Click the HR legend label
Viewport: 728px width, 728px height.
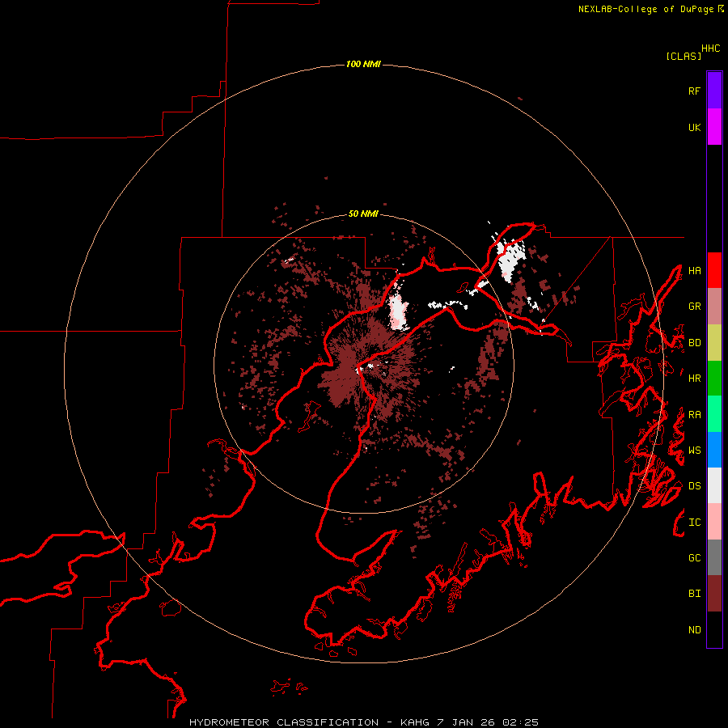[x=694, y=379]
